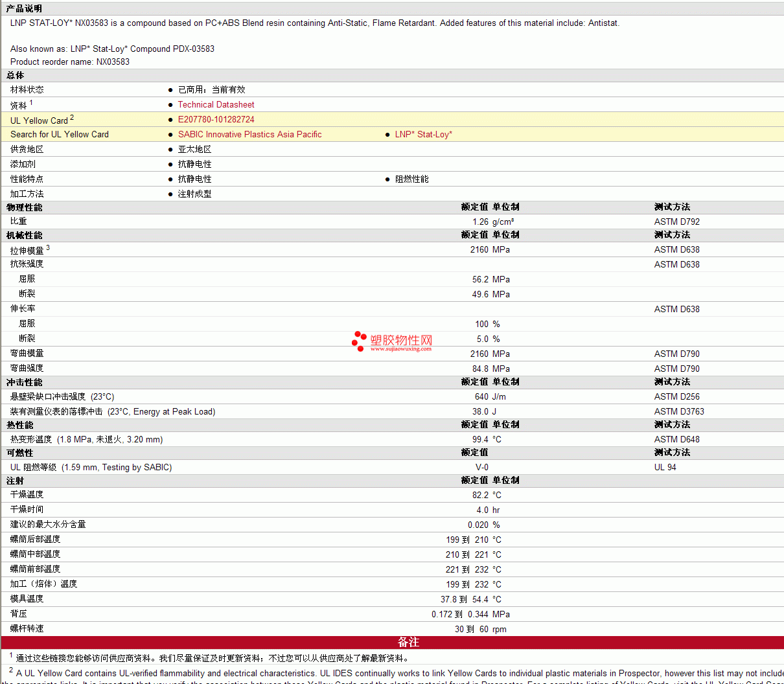Click the 99.4 °C deflection temperature value
Screen dimensions: 784x684
pos(487,439)
